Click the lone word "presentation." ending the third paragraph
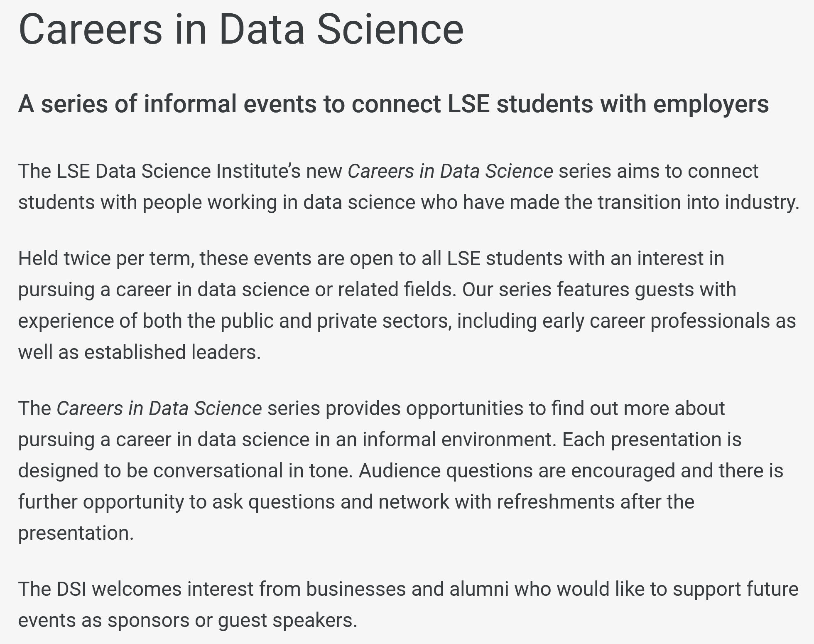The image size is (814, 644). click(76, 533)
